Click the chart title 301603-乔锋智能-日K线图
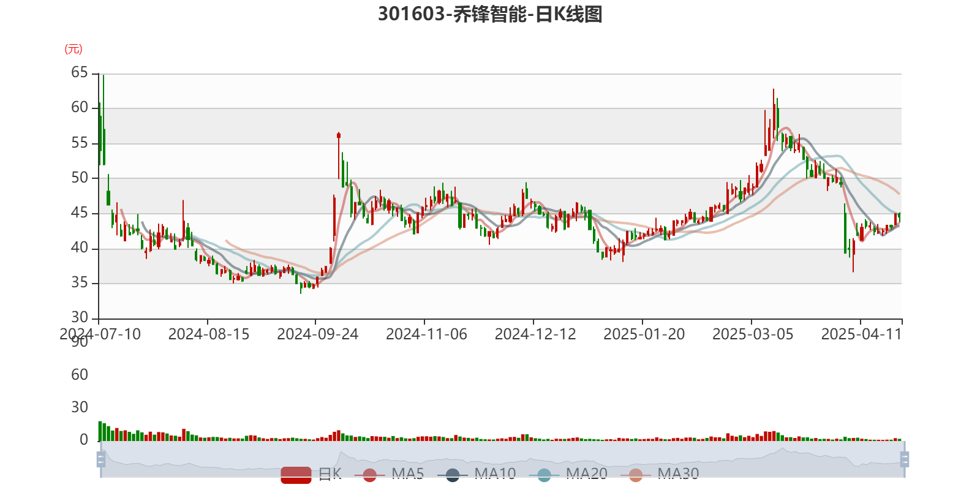The height and width of the screenshot is (490, 980). pyautogui.click(x=490, y=14)
